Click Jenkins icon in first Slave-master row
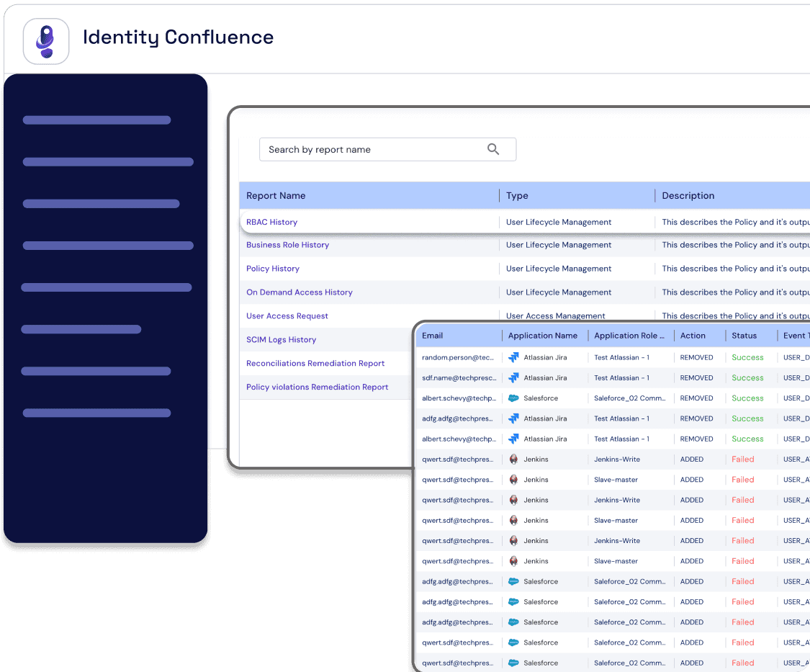Viewport: 810px width, 672px height. pyautogui.click(x=513, y=480)
